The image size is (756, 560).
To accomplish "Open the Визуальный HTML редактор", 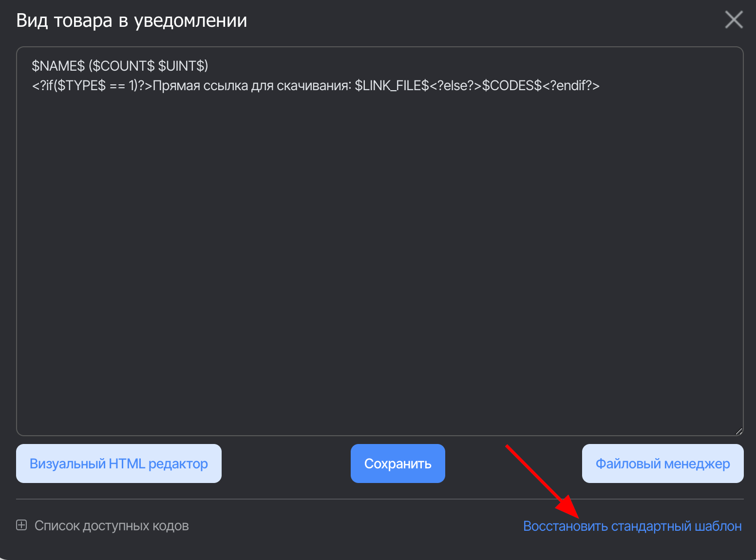I will (x=119, y=463).
